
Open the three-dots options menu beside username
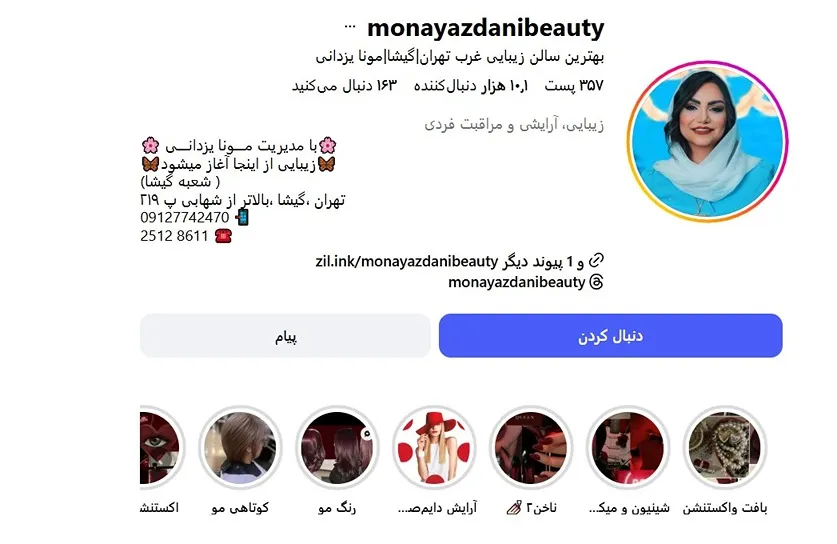coord(350,26)
